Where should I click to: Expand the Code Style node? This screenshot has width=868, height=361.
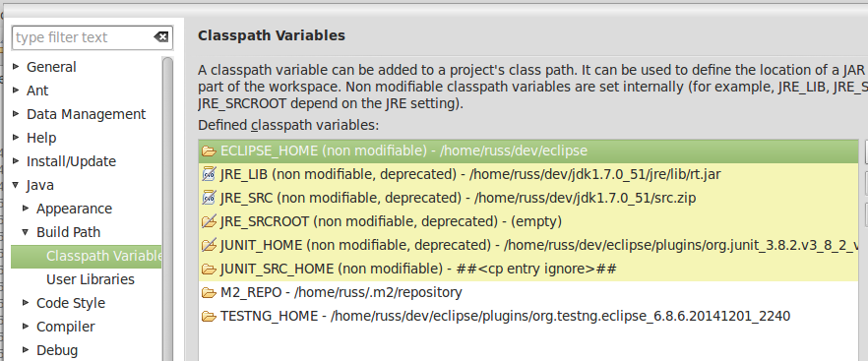tap(26, 302)
